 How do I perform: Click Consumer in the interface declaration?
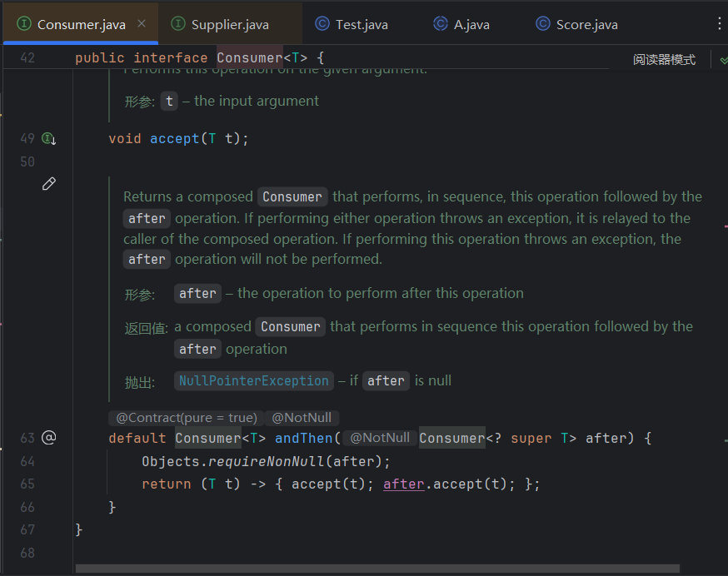tap(250, 58)
